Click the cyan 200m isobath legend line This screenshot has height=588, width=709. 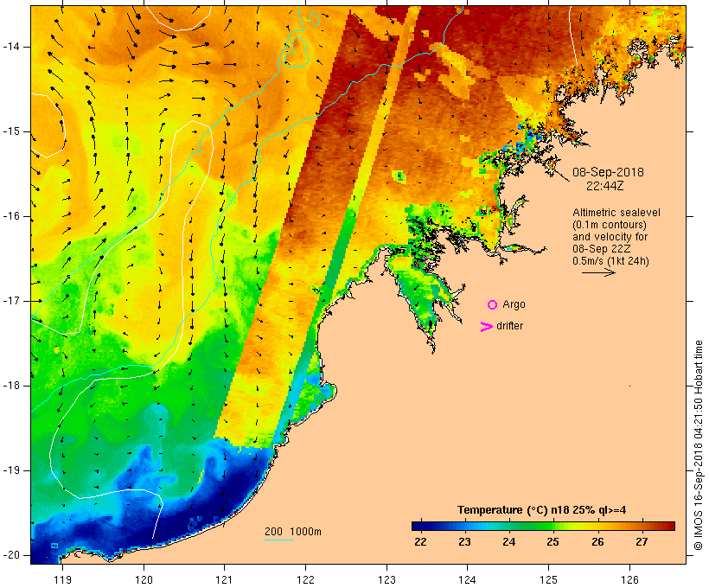279,540
